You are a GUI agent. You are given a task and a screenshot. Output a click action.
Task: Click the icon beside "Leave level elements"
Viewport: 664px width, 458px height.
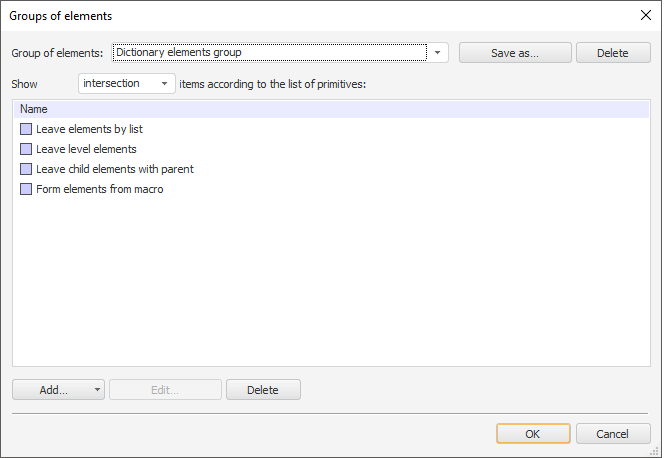26,149
